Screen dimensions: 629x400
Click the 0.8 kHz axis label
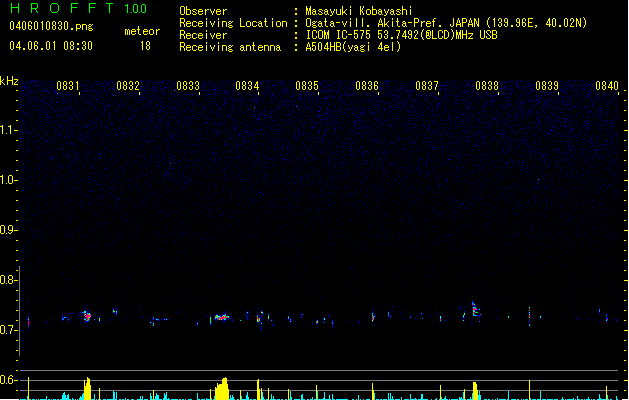tap(8, 280)
